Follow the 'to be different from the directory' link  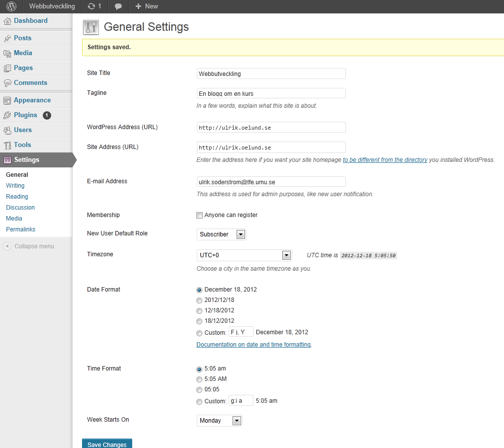click(385, 160)
